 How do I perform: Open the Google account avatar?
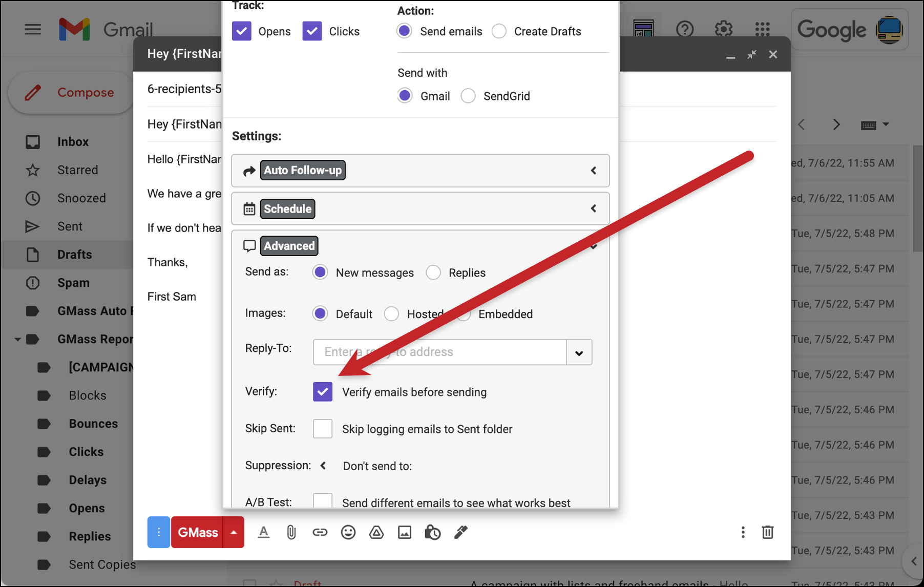coord(889,30)
